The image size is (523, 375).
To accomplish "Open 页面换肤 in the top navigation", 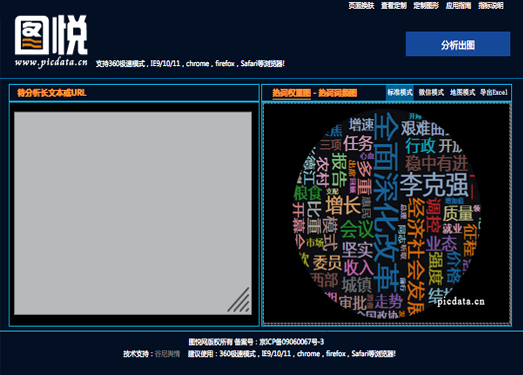I will coord(361,6).
